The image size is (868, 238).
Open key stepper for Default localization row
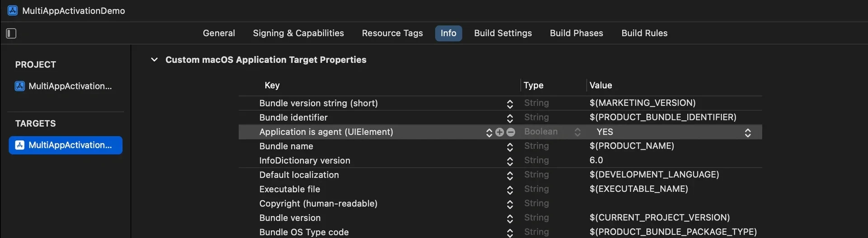click(x=510, y=176)
